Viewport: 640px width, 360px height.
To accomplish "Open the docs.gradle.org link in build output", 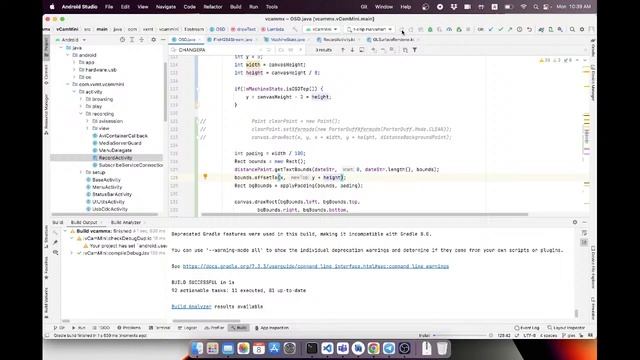I will coord(316,266).
